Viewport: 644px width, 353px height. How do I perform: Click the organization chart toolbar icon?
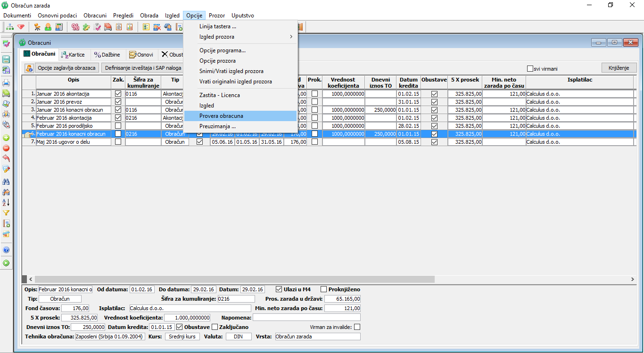[x=9, y=27]
